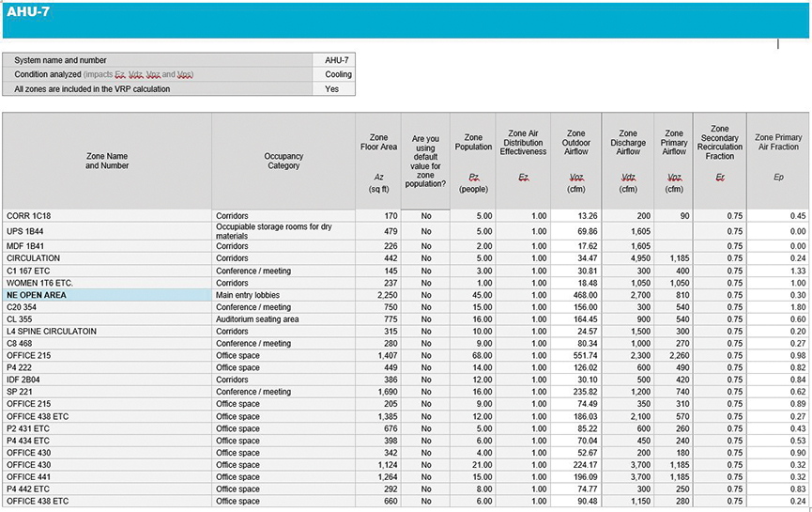Select the "Main entry lobbies" occupancy cell
812x512 pixels.
pyautogui.click(x=283, y=295)
